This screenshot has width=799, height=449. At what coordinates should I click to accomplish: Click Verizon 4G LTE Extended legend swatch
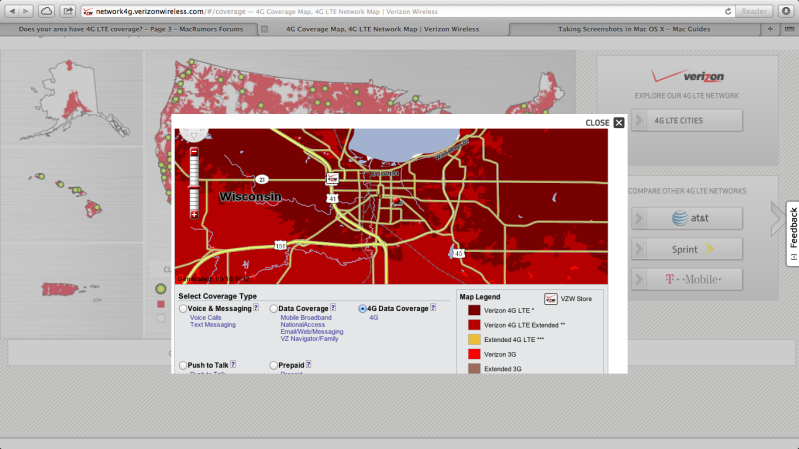[x=474, y=325]
